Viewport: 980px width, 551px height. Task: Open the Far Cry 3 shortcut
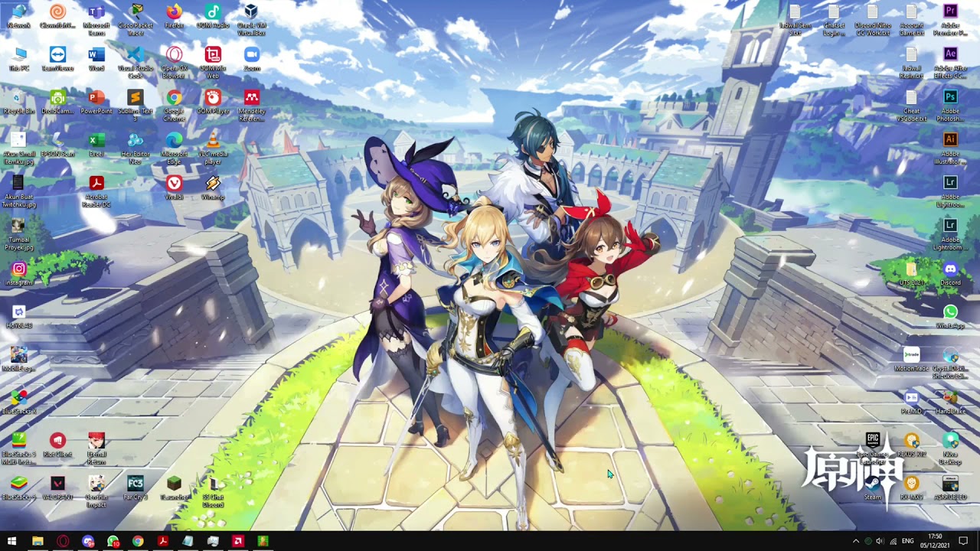(136, 484)
